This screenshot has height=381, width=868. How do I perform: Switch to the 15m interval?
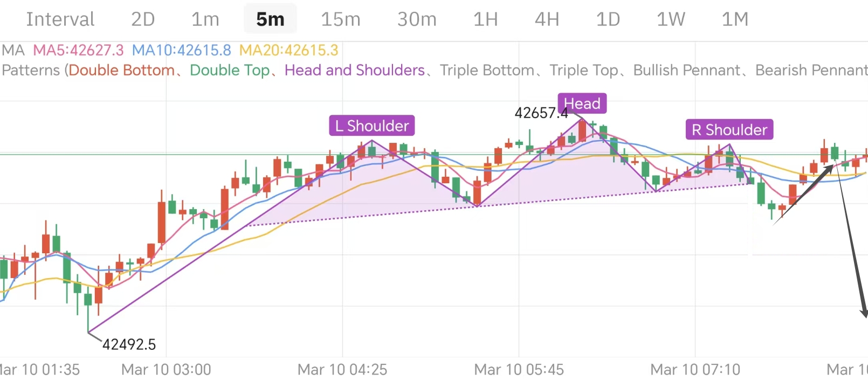[340, 19]
